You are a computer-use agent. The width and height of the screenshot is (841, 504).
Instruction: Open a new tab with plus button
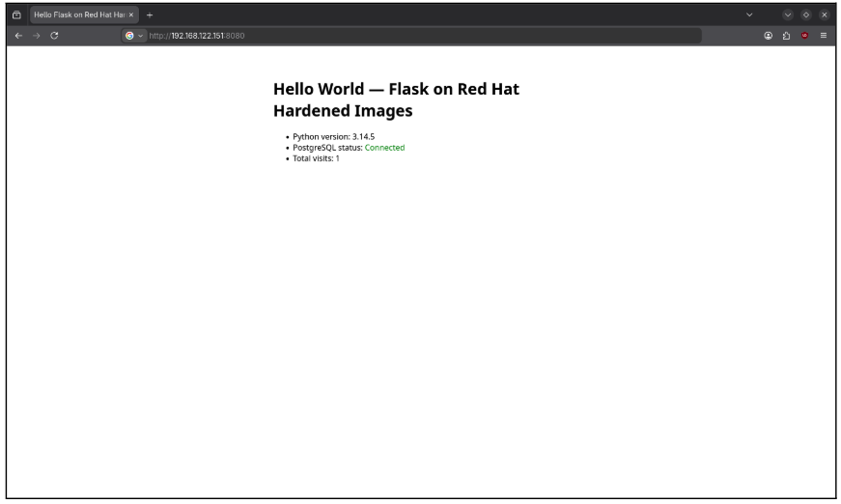[x=150, y=15]
